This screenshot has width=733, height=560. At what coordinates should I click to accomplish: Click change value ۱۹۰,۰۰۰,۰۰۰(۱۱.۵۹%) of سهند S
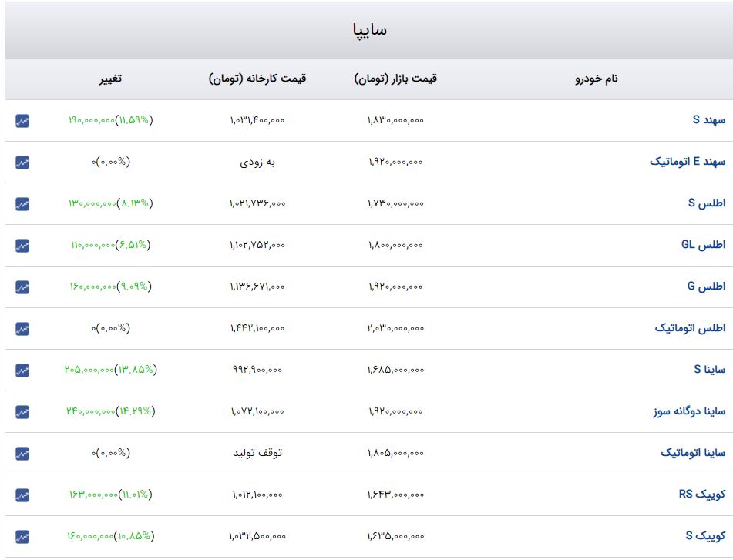tap(111, 120)
